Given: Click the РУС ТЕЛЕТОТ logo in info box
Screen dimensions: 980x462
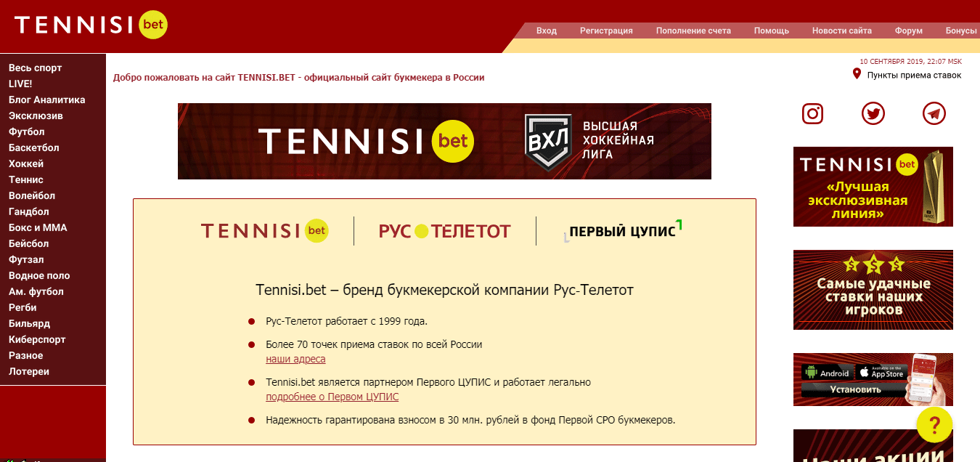Looking at the screenshot, I should coord(444,231).
